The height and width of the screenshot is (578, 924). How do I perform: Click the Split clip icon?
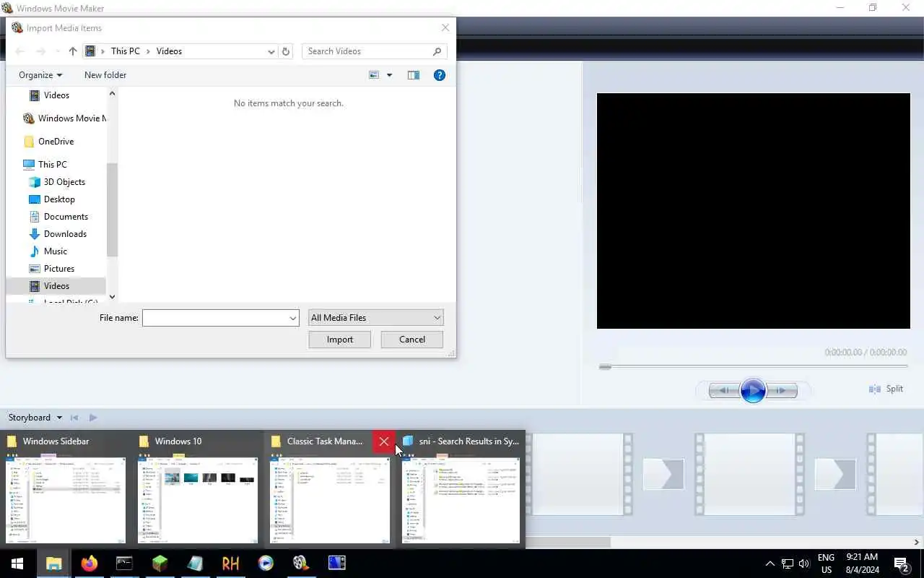coord(875,389)
